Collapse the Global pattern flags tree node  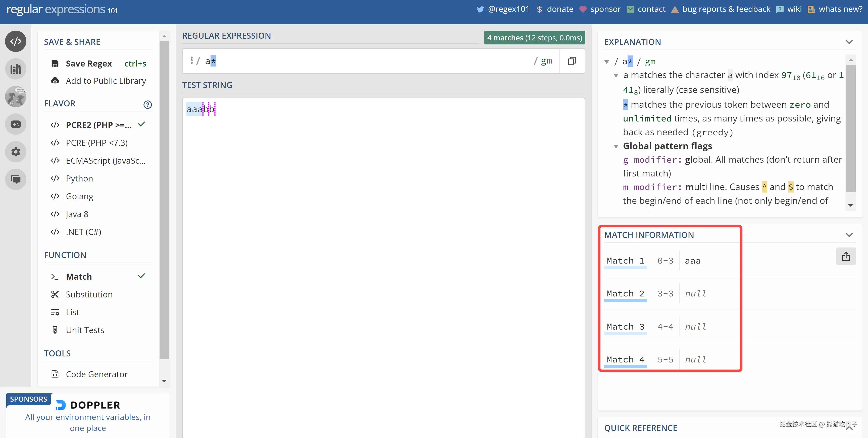click(616, 146)
